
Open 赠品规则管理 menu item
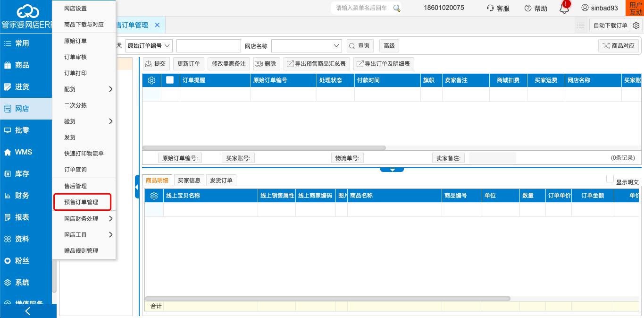[84, 251]
